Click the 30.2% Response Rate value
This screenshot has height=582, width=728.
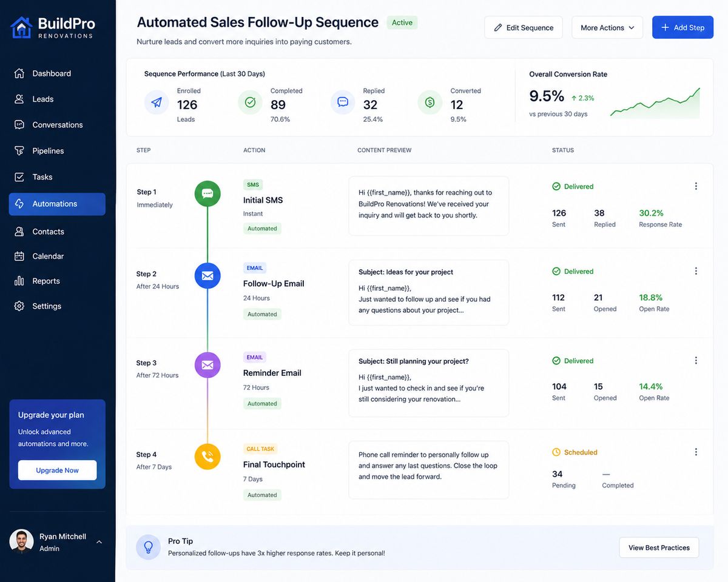click(652, 213)
